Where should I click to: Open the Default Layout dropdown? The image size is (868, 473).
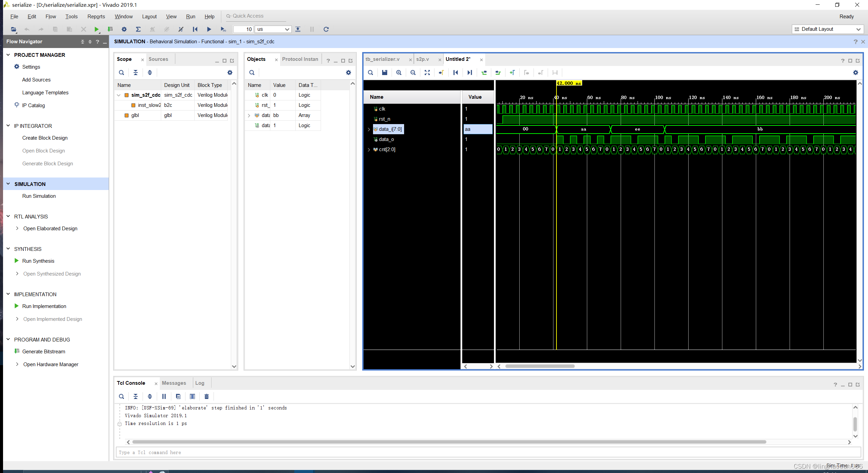click(x=859, y=29)
